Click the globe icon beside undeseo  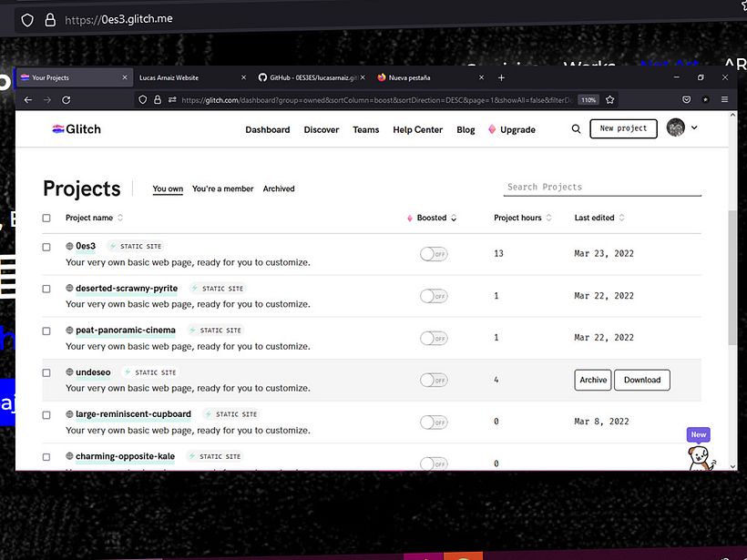pyautogui.click(x=69, y=372)
